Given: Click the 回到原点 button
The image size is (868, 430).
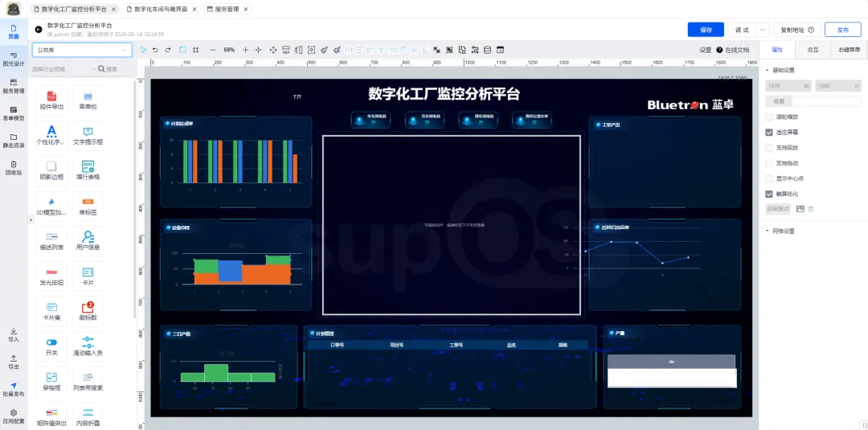Looking at the screenshot, I should tap(778, 209).
